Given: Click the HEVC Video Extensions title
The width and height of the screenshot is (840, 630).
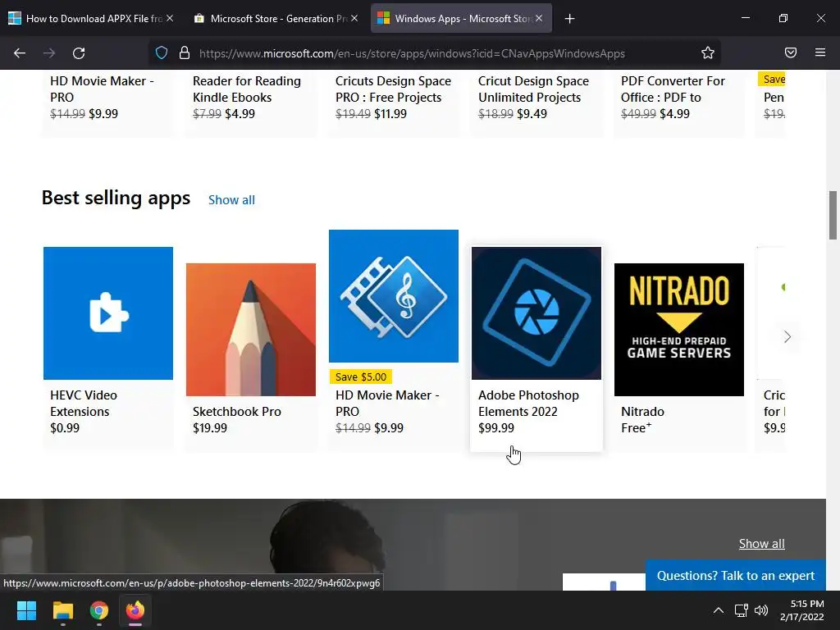Looking at the screenshot, I should (84, 404).
